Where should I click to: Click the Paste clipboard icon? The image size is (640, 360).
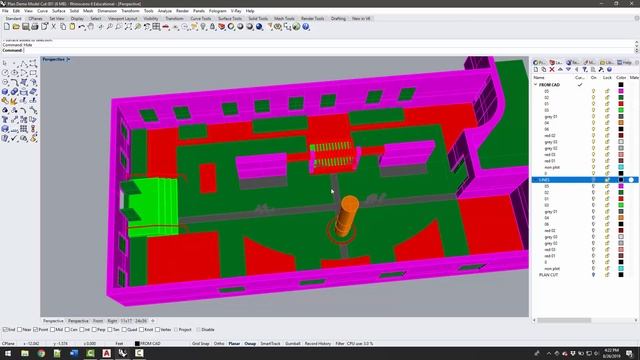(72, 27)
